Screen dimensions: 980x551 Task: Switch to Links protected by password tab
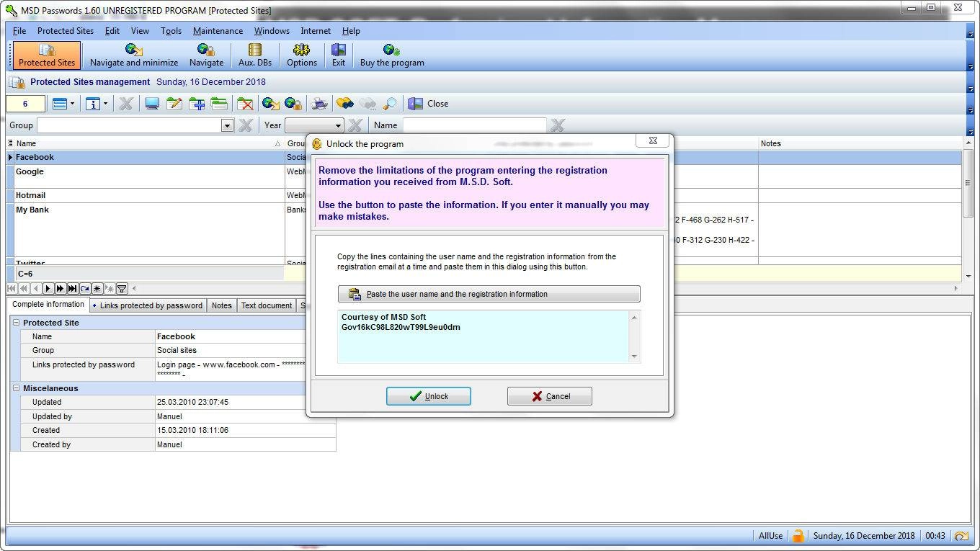pyautogui.click(x=148, y=305)
